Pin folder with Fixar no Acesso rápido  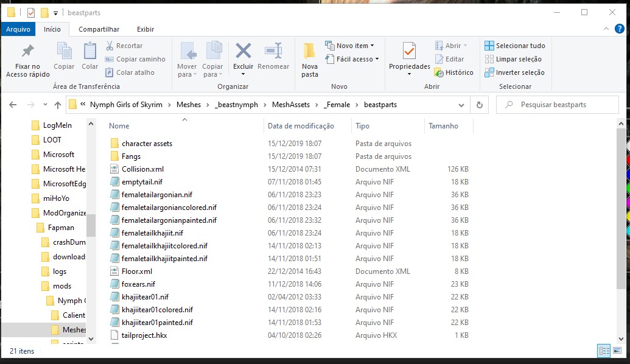click(28, 60)
